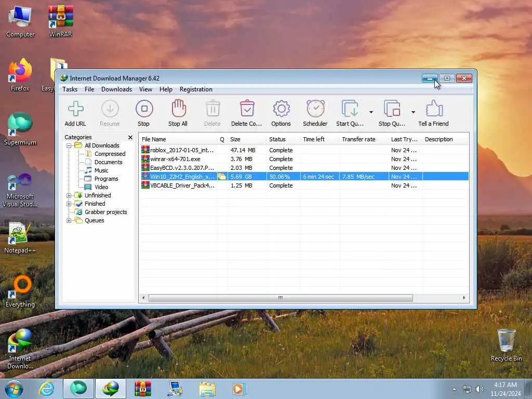This screenshot has width=532, height=399.
Task: Select the Win10_22H2_English download row
Action: tap(304, 177)
